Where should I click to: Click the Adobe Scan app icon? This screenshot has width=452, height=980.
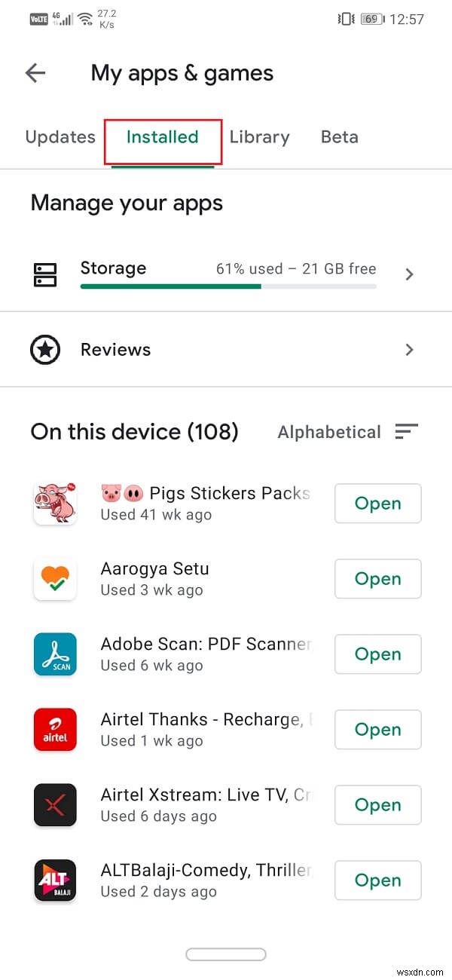click(55, 654)
